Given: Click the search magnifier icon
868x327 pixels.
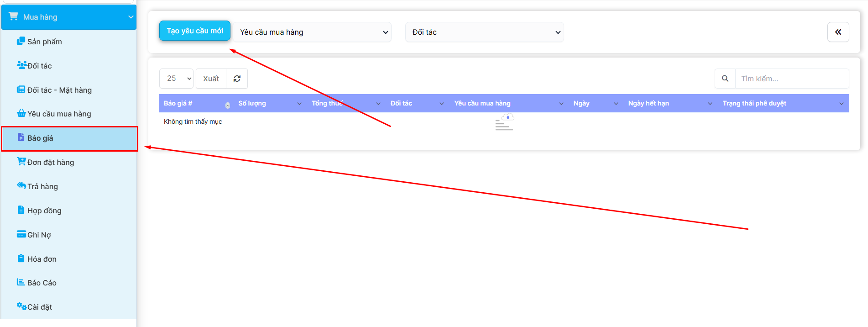Looking at the screenshot, I should 725,79.
